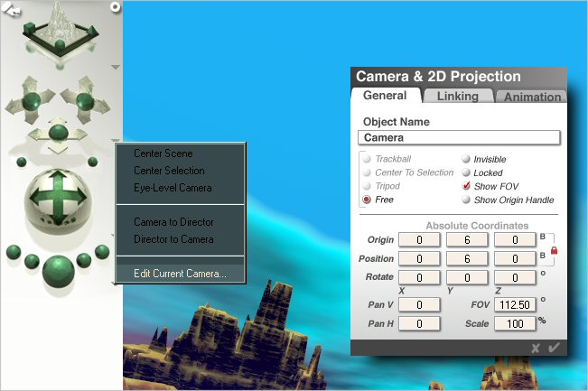Screen dimensions: 588x391
Task: Click the far-left small render sphere
Action: click(x=14, y=252)
